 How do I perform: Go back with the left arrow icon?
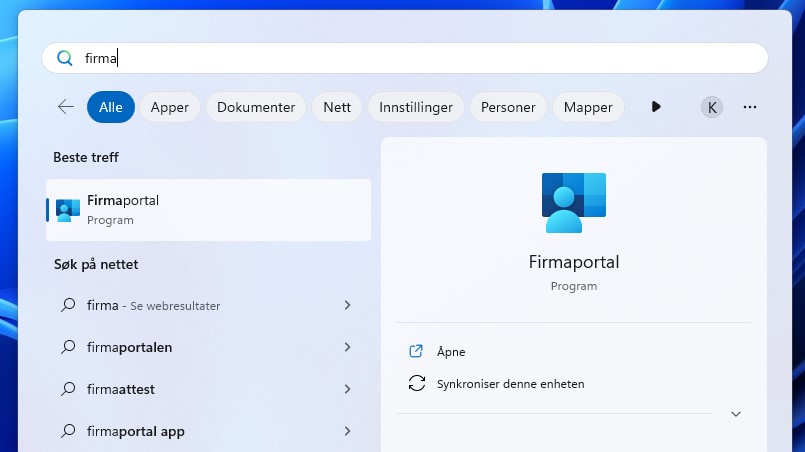tap(66, 107)
